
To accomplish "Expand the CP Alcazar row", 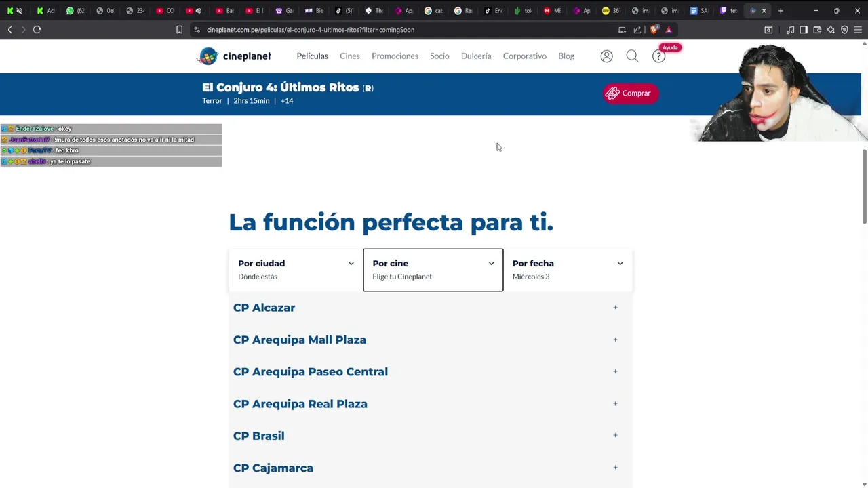I will tap(430, 308).
